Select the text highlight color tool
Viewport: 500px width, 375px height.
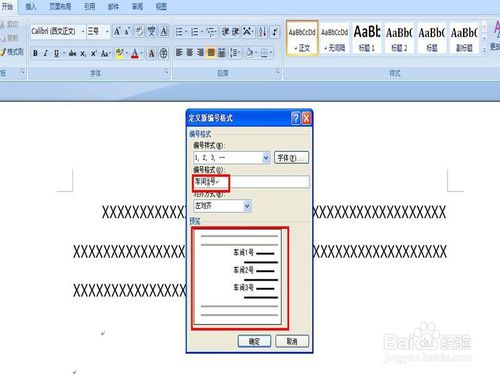pyautogui.click(x=119, y=53)
